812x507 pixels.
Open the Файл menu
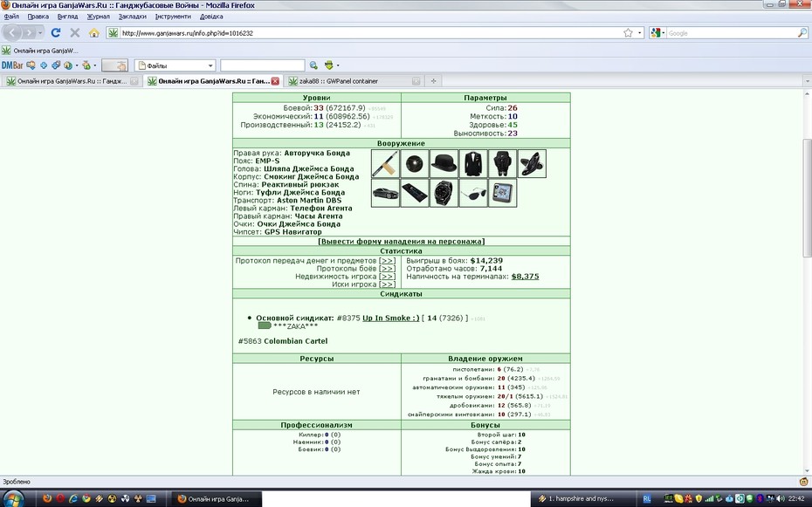tap(11, 17)
